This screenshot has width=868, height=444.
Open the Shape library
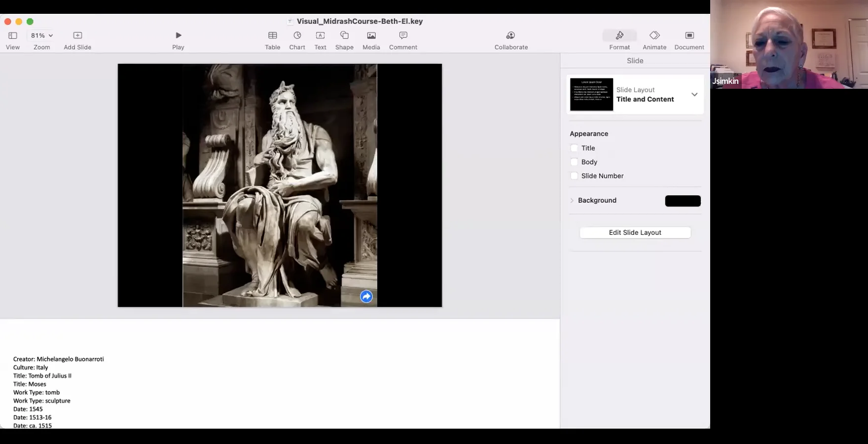click(344, 36)
